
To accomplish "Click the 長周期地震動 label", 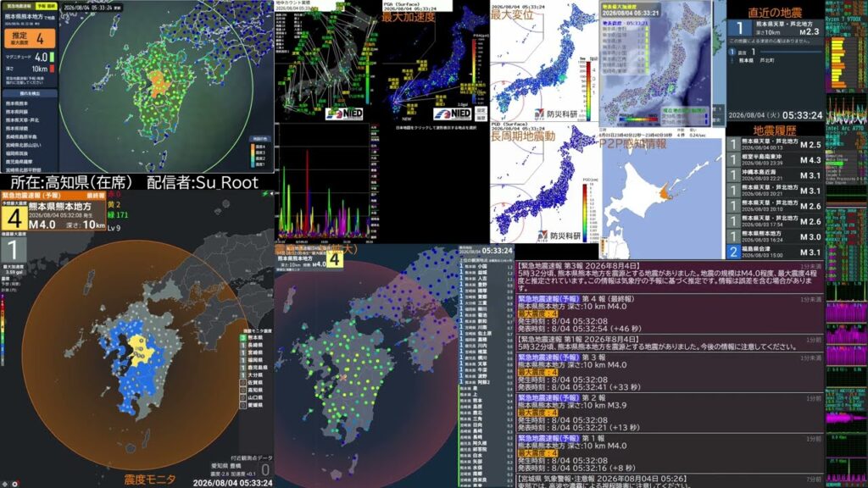I will 522,136.
